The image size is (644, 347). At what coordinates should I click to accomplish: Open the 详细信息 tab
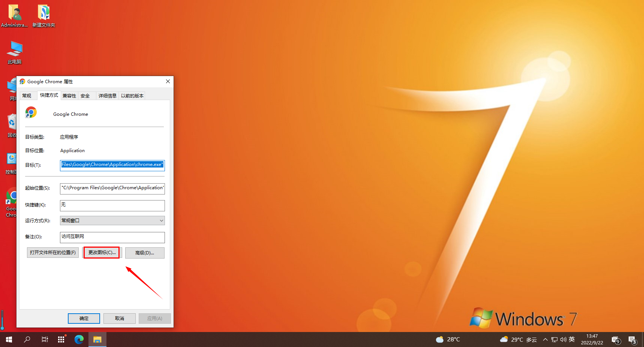107,96
